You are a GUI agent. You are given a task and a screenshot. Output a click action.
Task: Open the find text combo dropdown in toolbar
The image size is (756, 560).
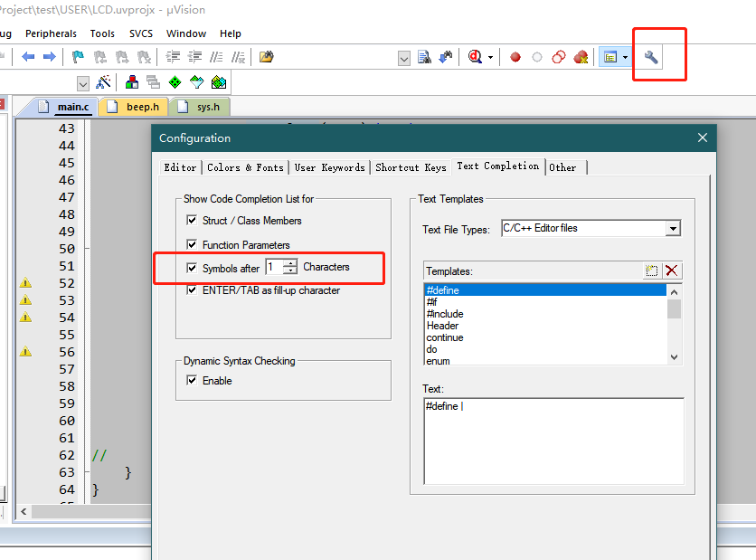tap(404, 59)
